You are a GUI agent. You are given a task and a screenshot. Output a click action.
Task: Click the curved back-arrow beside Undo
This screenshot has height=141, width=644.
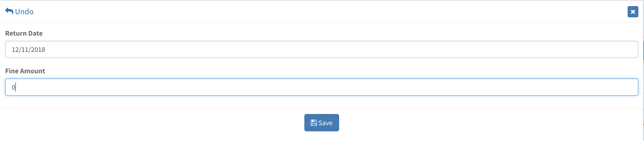click(x=9, y=11)
